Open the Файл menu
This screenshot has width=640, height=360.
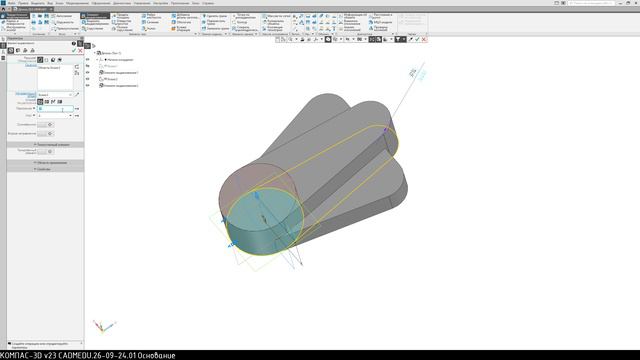[11, 3]
